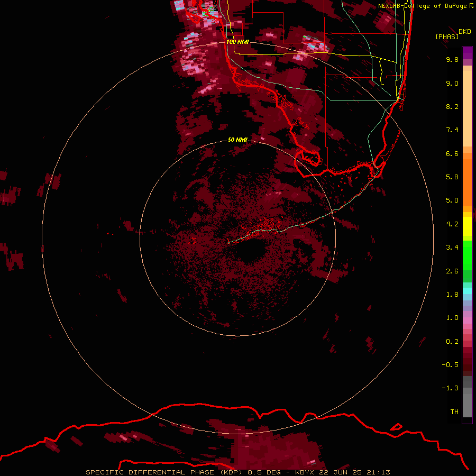Click the 5.0 legend value
The width and height of the screenshot is (476, 476).
click(452, 200)
